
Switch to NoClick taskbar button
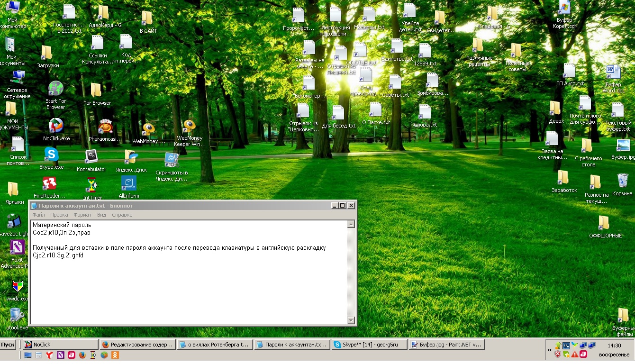[60, 345]
